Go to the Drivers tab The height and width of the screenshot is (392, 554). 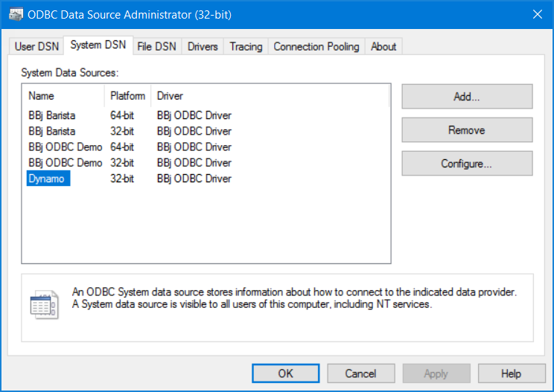(x=203, y=46)
